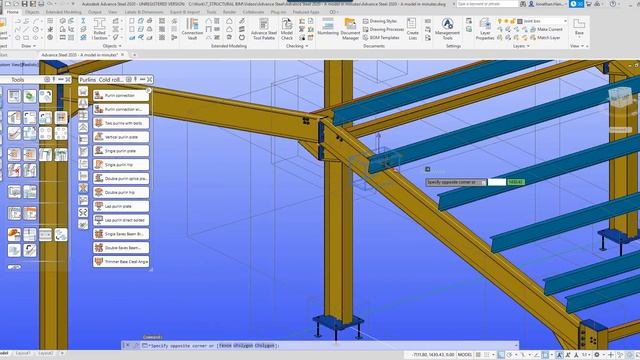Switch to the Home ribbon tab

tap(13, 12)
